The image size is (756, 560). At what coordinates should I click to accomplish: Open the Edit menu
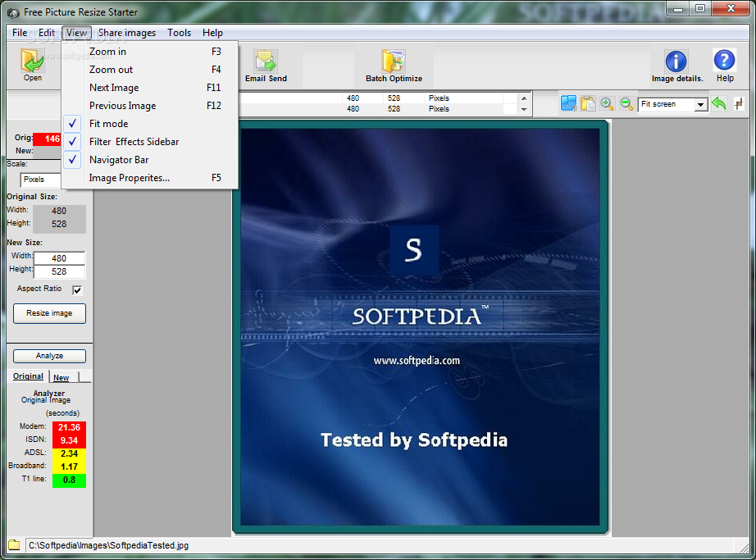tap(46, 33)
